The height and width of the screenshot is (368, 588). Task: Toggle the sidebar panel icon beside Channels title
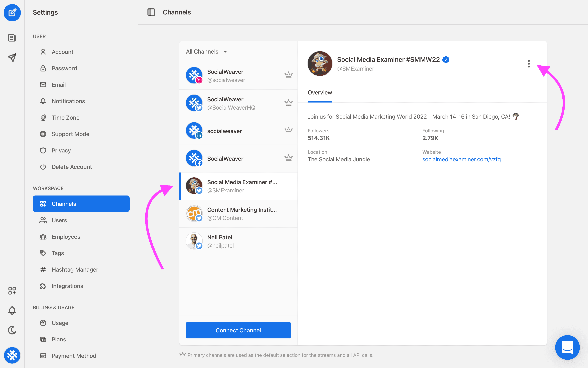coord(151,12)
